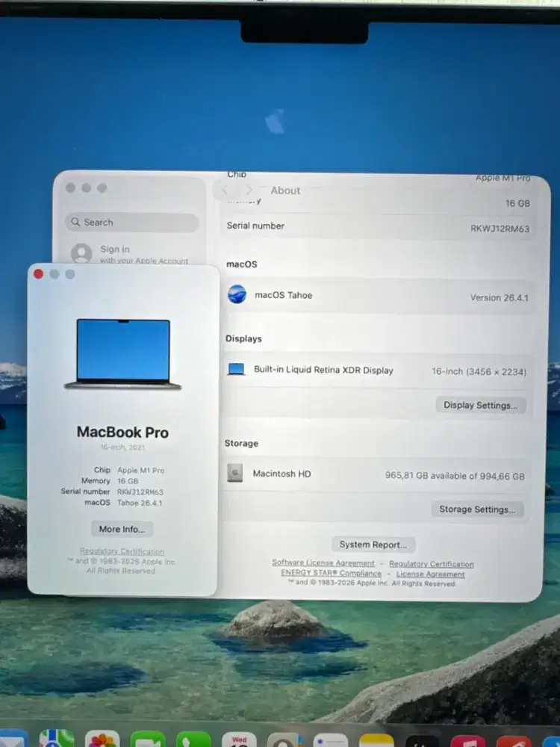The width and height of the screenshot is (560, 747).
Task: Go forward with the right chevron
Action: (x=249, y=190)
